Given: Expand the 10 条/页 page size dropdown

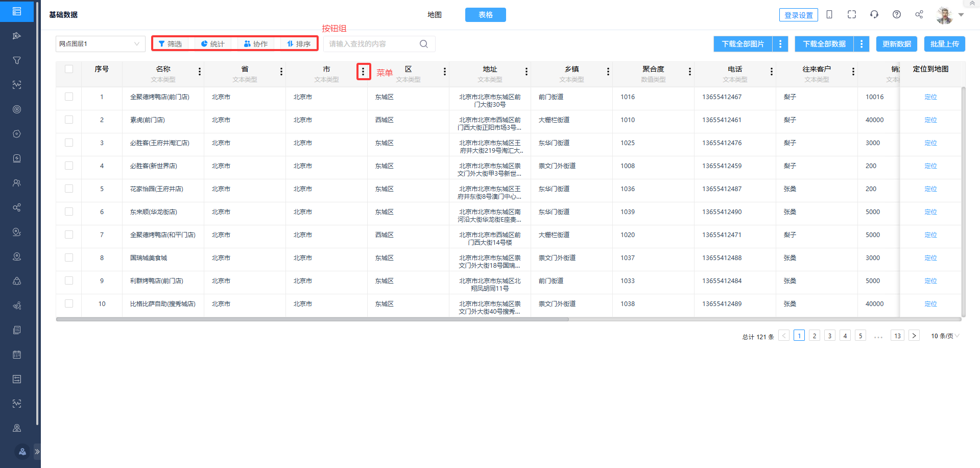Looking at the screenshot, I should coord(945,336).
